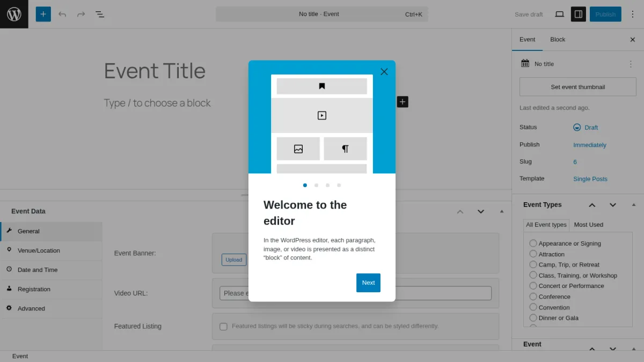
Task: Open the General event data tab
Action: pyautogui.click(x=51, y=231)
